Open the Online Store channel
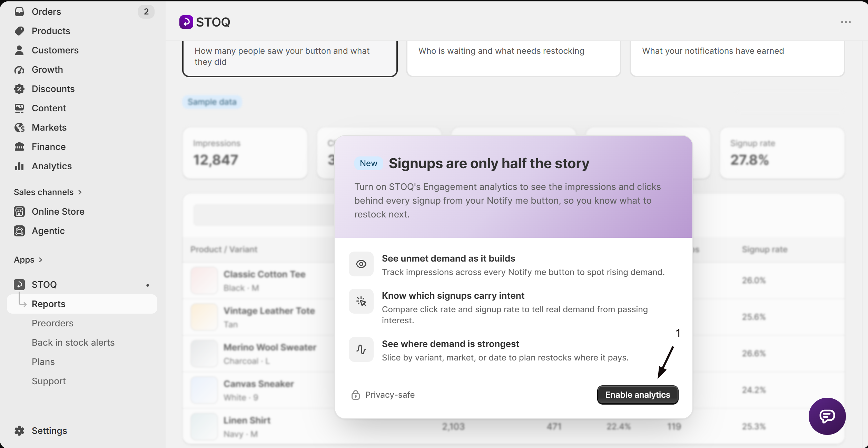This screenshot has width=868, height=448. (x=82, y=212)
